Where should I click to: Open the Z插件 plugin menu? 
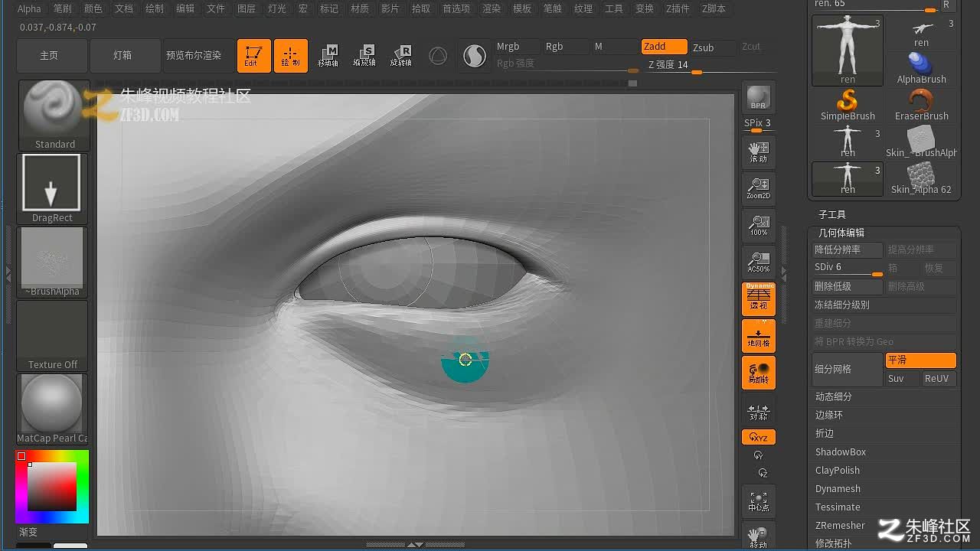(678, 8)
